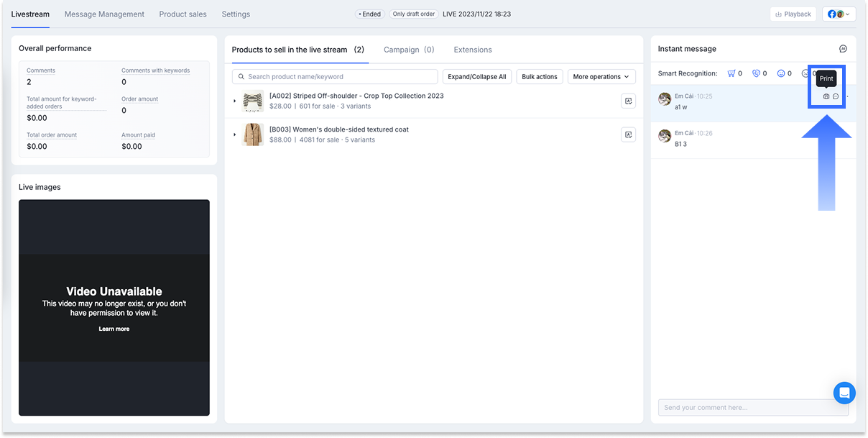Click the blue support chat bubble button
Image resolution: width=868 pixels, height=438 pixels.
click(844, 393)
